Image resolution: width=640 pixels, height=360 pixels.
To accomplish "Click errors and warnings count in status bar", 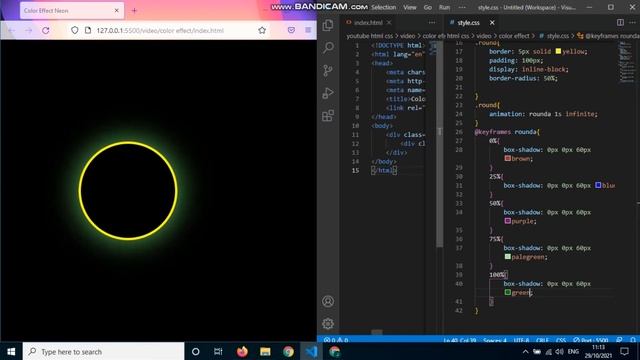I will coord(336,340).
